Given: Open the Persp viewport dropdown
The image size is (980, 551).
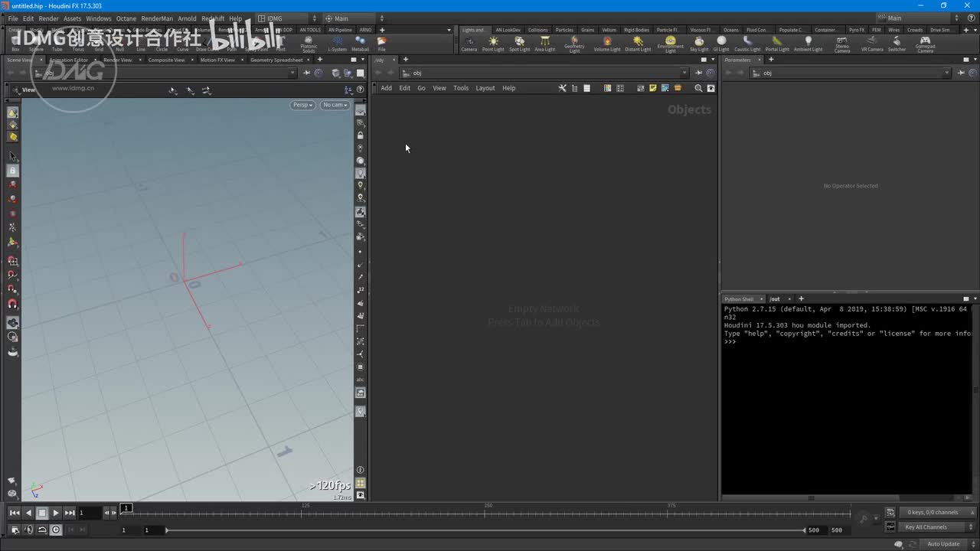Looking at the screenshot, I should coord(302,105).
